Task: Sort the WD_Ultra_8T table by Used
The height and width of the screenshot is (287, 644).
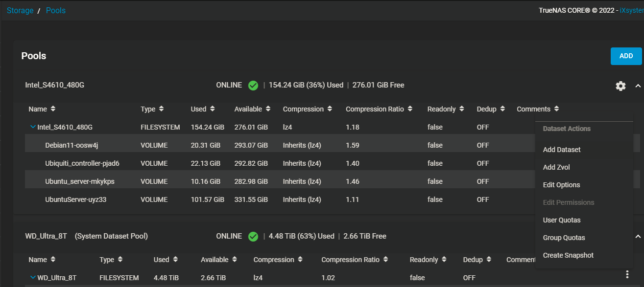Action: [x=166, y=260]
